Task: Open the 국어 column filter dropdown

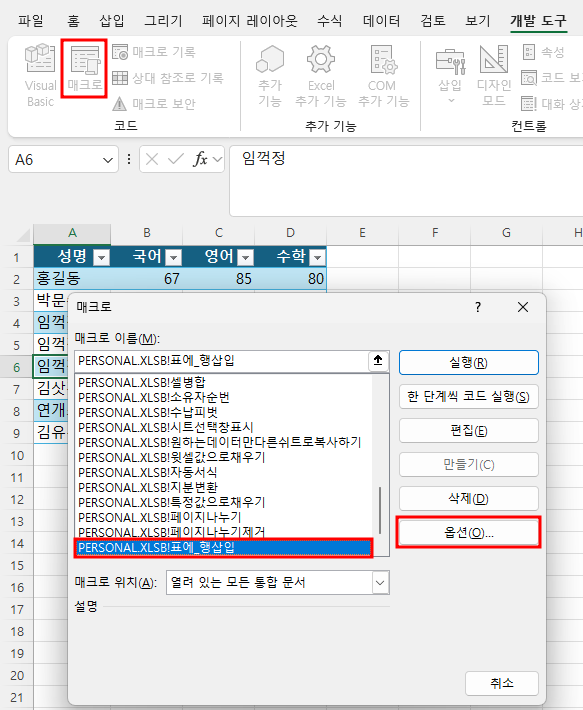Action: pyautogui.click(x=173, y=258)
